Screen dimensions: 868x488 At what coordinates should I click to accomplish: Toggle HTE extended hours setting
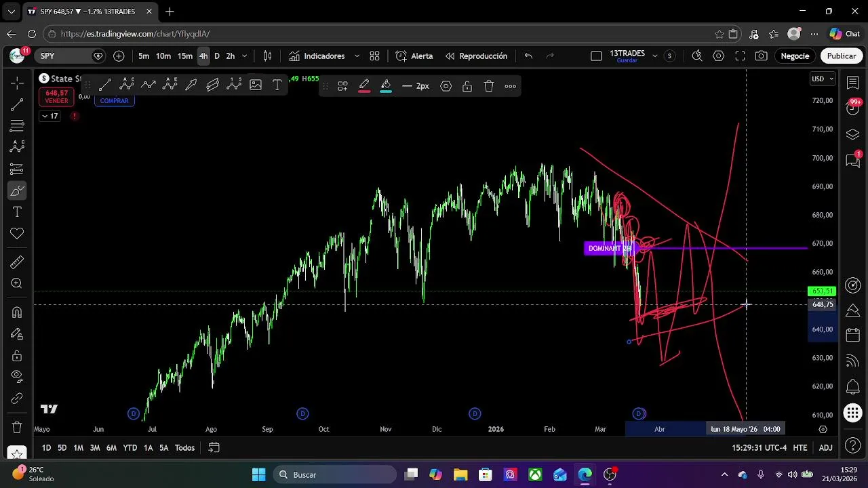[x=800, y=448]
